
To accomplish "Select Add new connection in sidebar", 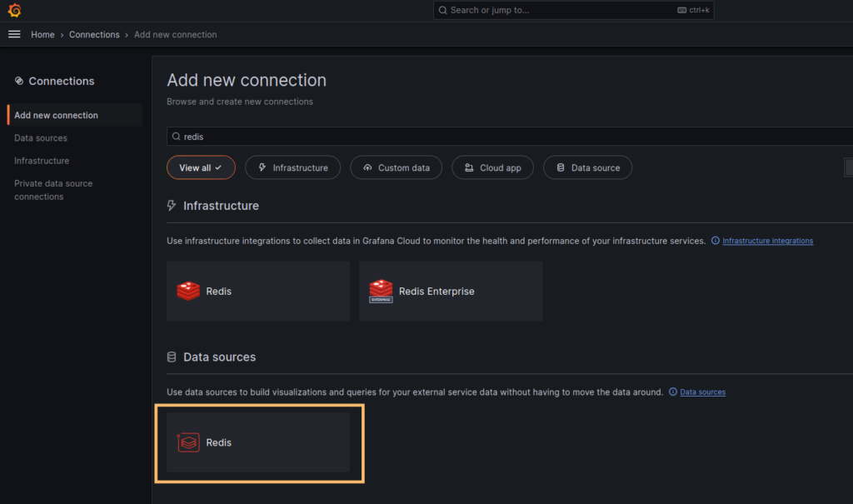I will click(x=74, y=115).
